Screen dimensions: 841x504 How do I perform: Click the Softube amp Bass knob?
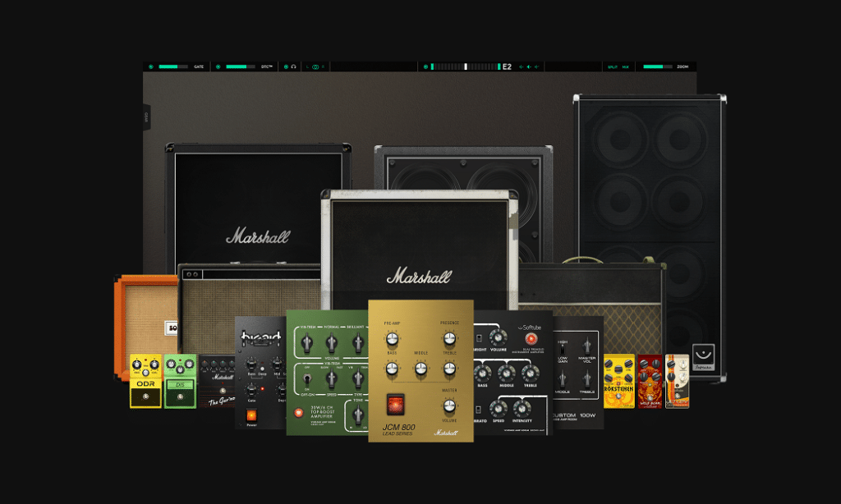(482, 373)
